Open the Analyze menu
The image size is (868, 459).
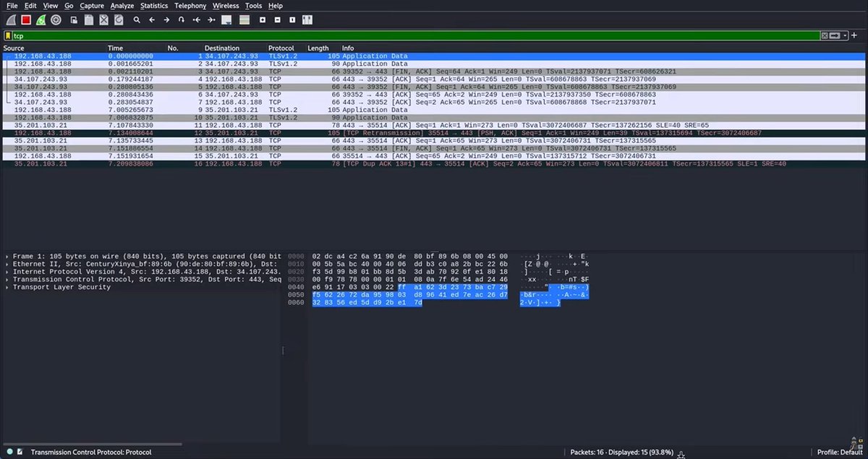(x=122, y=5)
